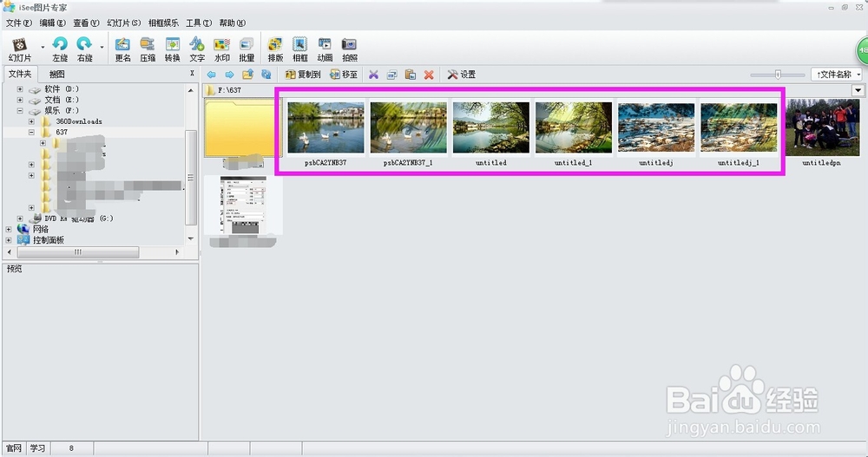Collapse the 娱乐 (F:) drive
This screenshot has height=457, width=868.
20,111
